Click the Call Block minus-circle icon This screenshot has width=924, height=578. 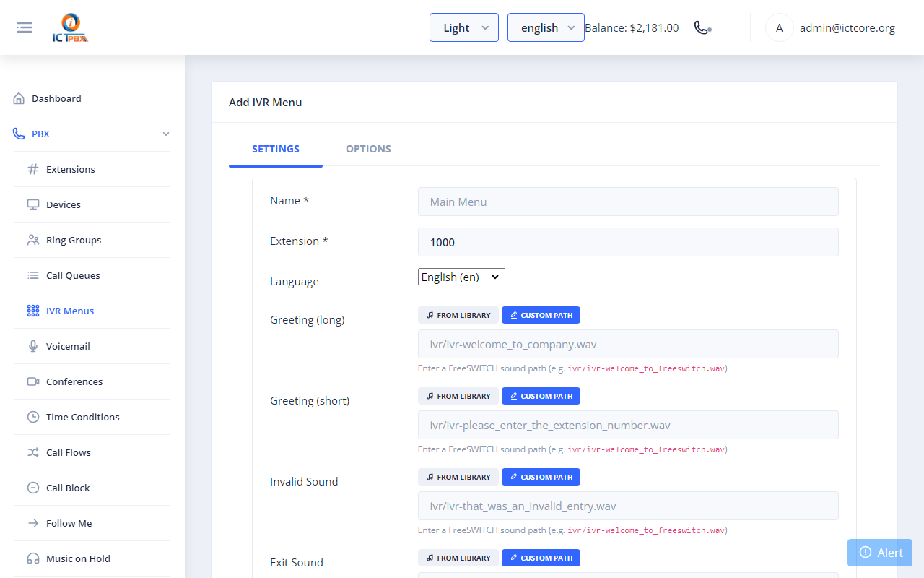click(33, 488)
